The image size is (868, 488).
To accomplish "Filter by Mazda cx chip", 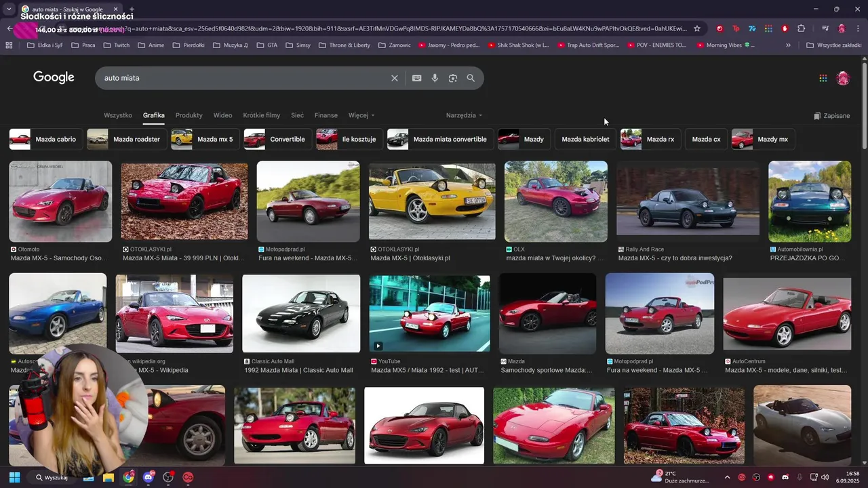I will pyautogui.click(x=706, y=139).
